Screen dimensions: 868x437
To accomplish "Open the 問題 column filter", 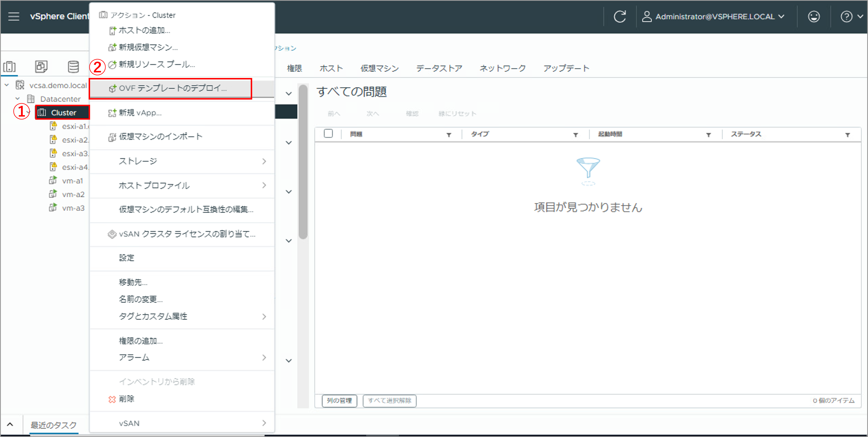I will 449,135.
